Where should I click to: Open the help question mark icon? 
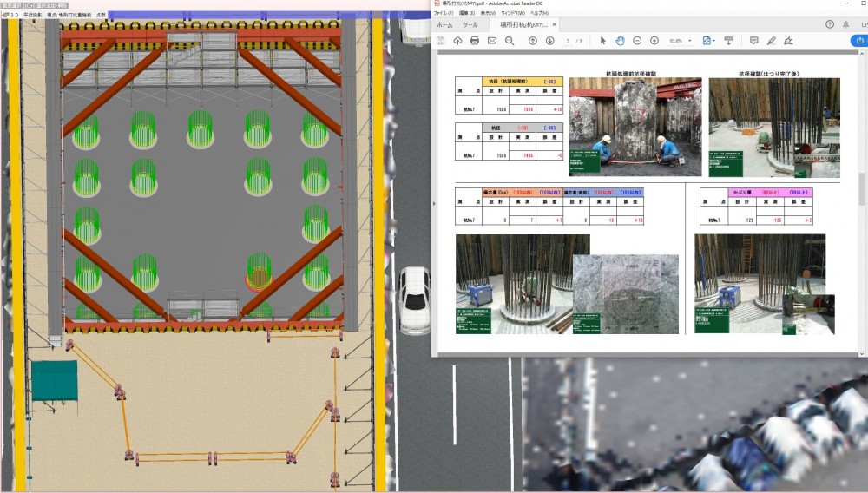pos(829,24)
